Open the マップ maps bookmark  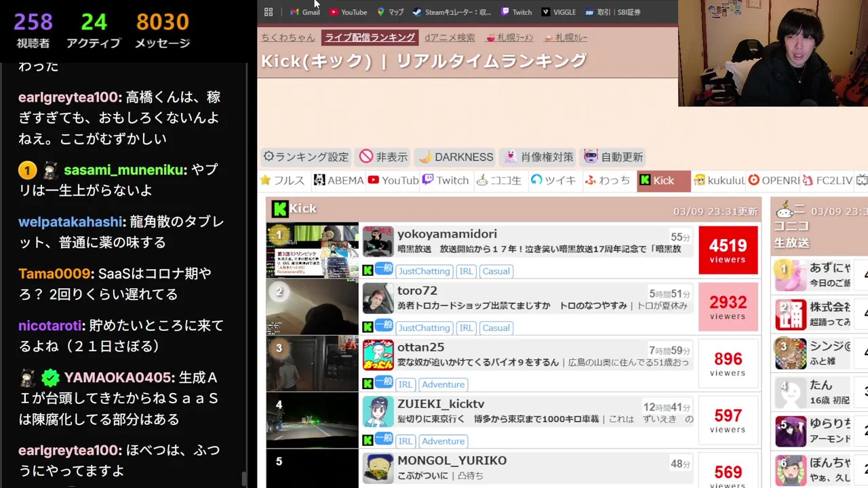click(x=390, y=12)
